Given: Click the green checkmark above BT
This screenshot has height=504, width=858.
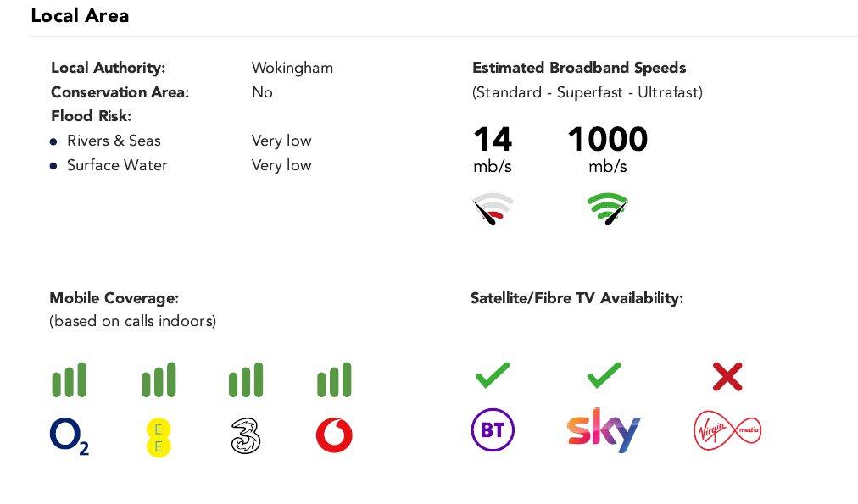Looking at the screenshot, I should 493,375.
